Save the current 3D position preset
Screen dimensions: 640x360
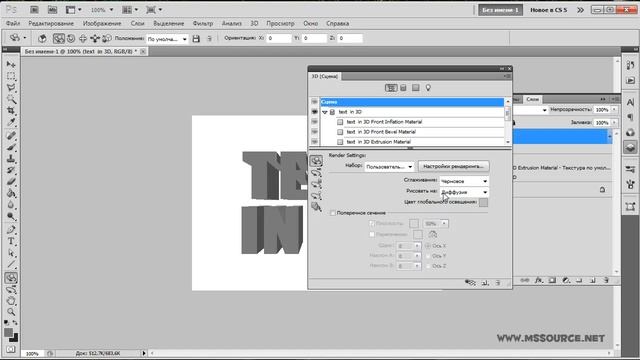[196, 39]
